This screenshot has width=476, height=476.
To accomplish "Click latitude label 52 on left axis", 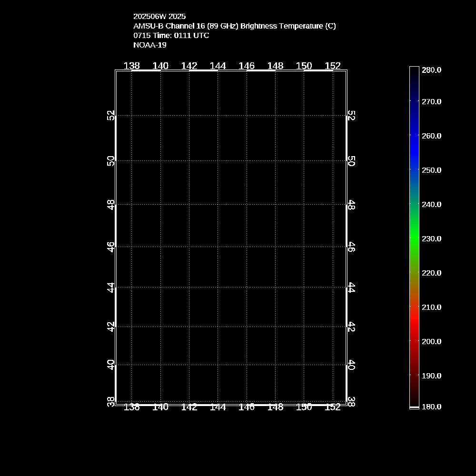I will (111, 116).
